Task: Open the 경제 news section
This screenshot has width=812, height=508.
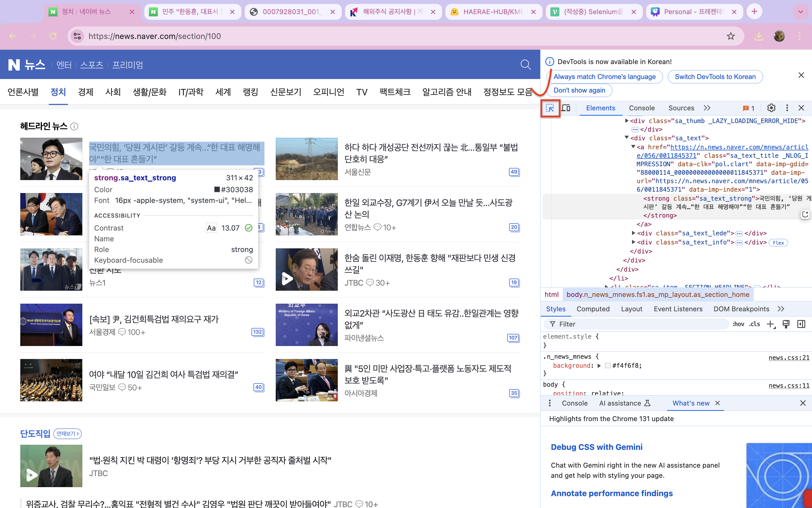Action: (85, 92)
